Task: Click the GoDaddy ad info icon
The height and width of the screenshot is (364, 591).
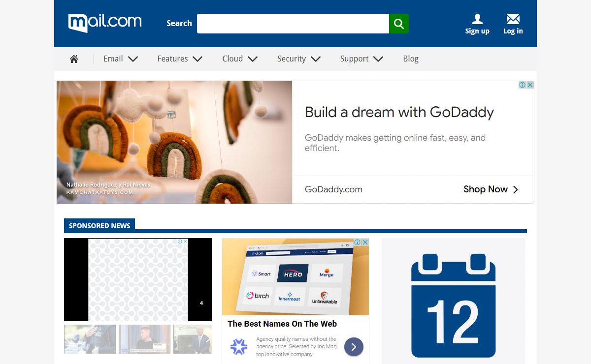Action: [x=523, y=85]
